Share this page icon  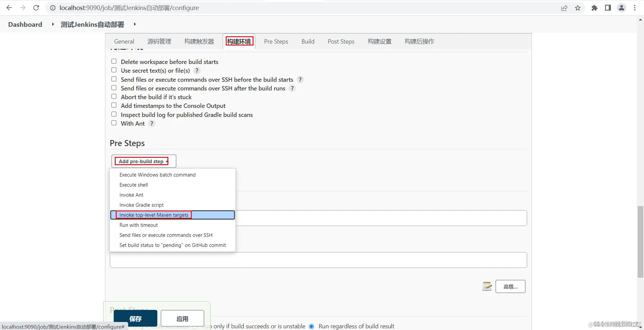coord(564,8)
